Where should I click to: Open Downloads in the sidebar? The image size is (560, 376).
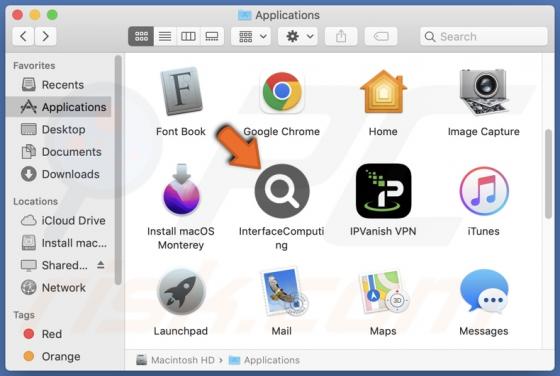point(59,174)
